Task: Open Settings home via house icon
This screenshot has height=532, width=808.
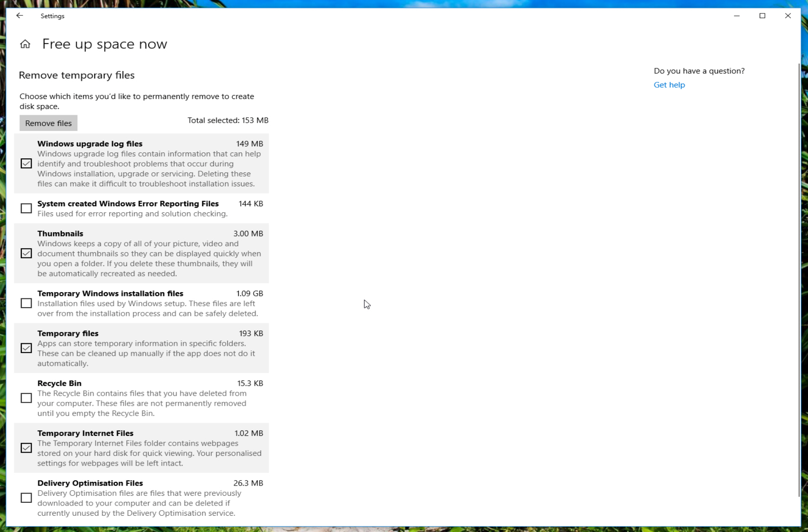Action: tap(25, 44)
